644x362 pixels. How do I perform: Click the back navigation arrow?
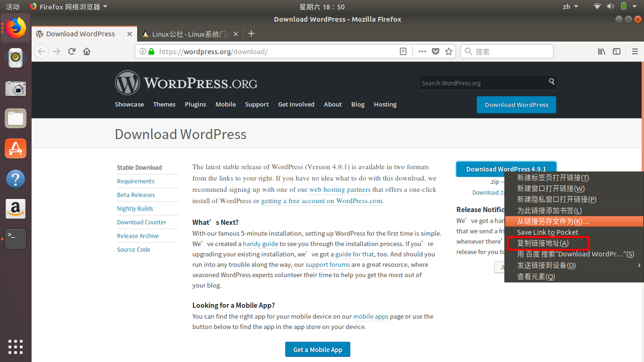[x=41, y=51]
